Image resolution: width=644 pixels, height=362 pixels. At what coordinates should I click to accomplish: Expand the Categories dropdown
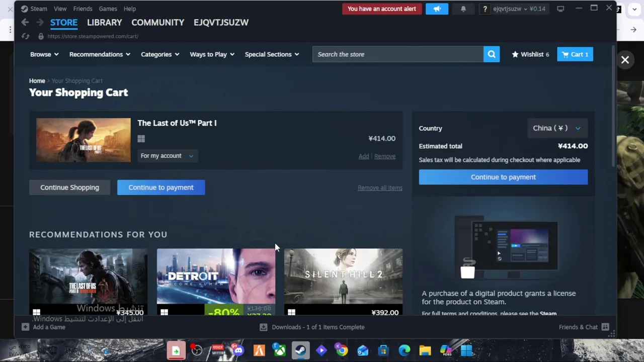point(160,54)
